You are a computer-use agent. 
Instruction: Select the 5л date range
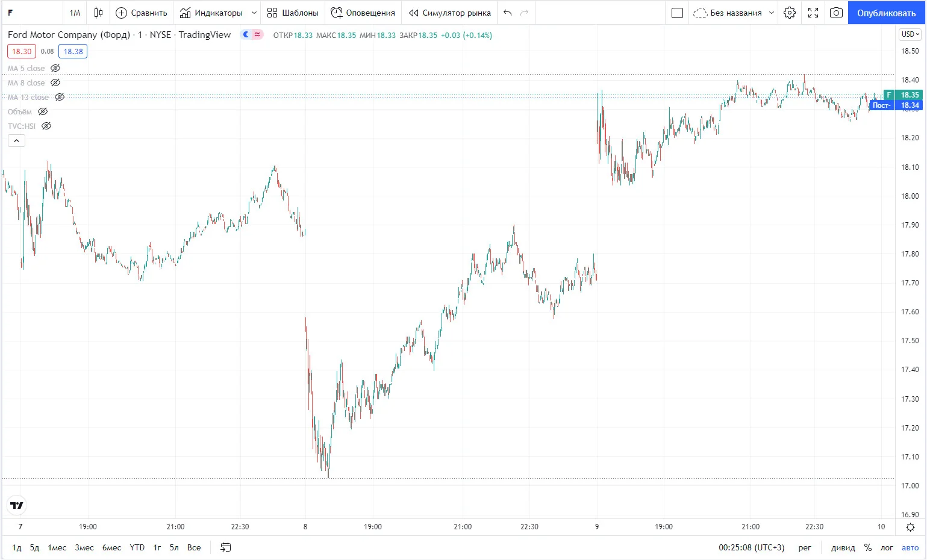(174, 547)
